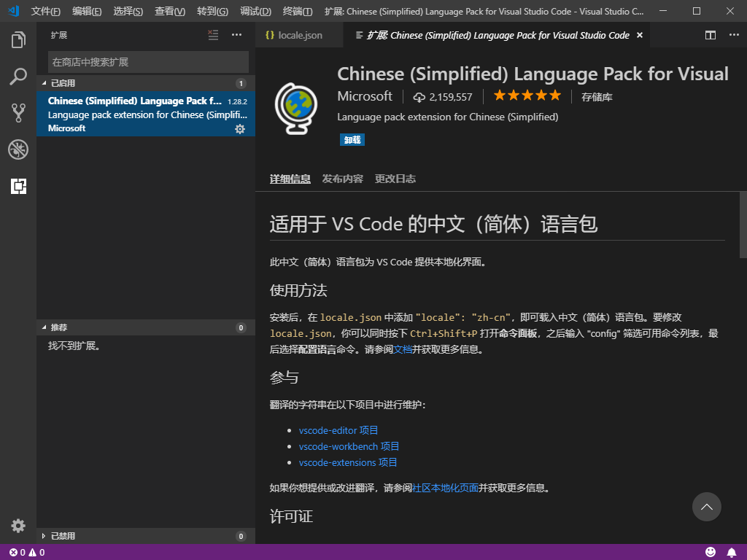Open the Source Control view
This screenshot has height=560, width=747.
click(x=18, y=113)
